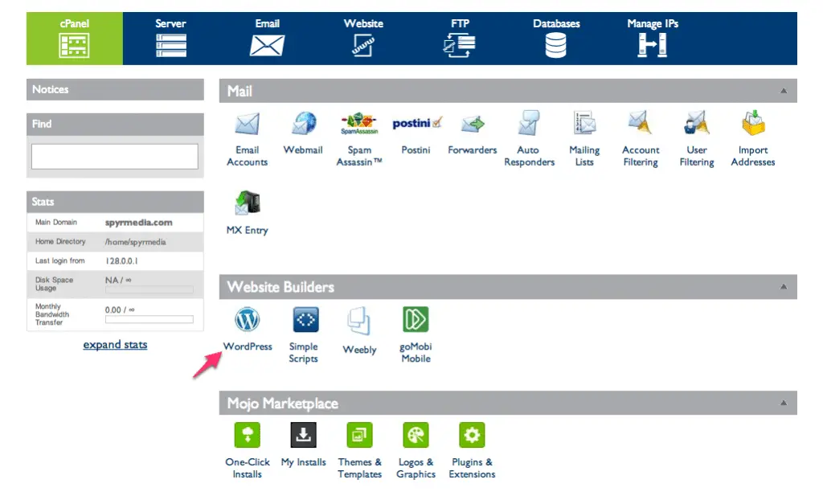Click the Notices panel header

[115, 89]
